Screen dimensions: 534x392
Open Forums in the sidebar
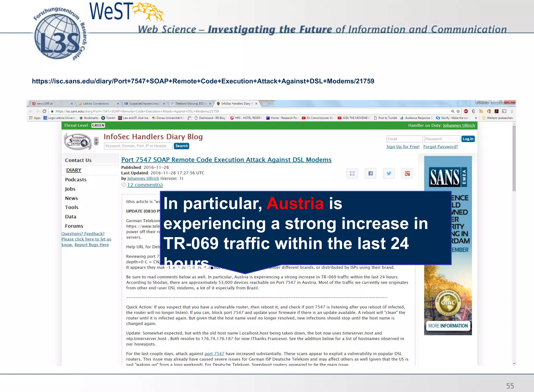click(74, 226)
